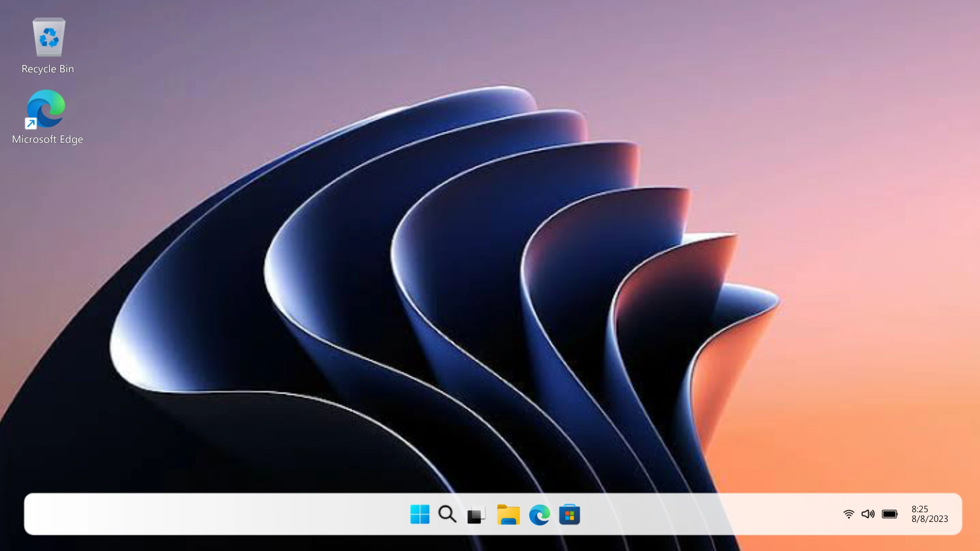The width and height of the screenshot is (980, 551).
Task: Launch Microsoft Edge from the taskbar
Action: [540, 515]
